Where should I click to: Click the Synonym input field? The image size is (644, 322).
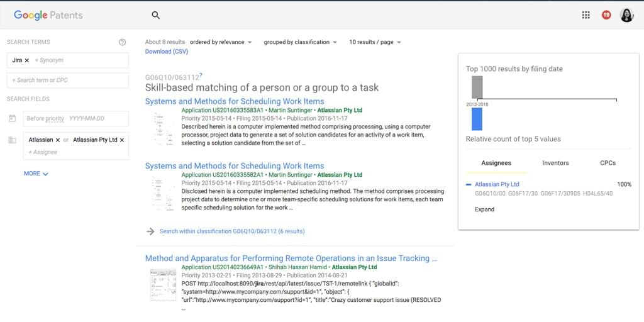coord(49,60)
